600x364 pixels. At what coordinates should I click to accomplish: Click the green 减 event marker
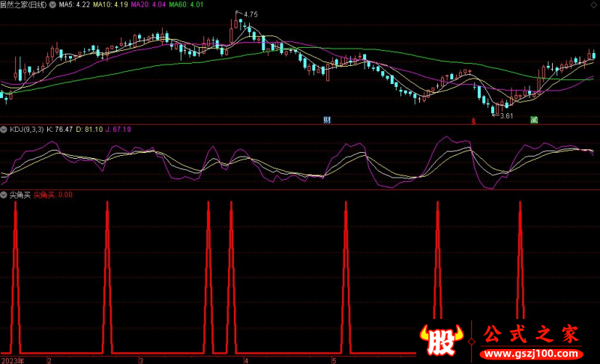(x=534, y=120)
